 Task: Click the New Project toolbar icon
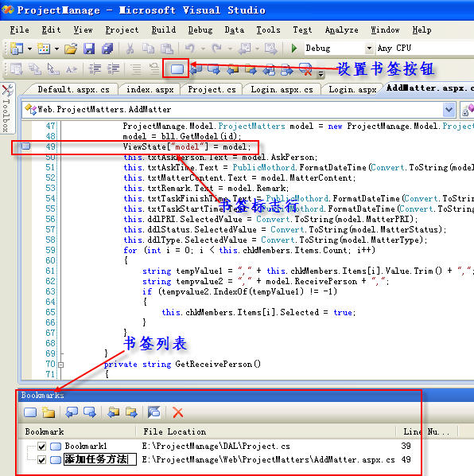coord(17,49)
